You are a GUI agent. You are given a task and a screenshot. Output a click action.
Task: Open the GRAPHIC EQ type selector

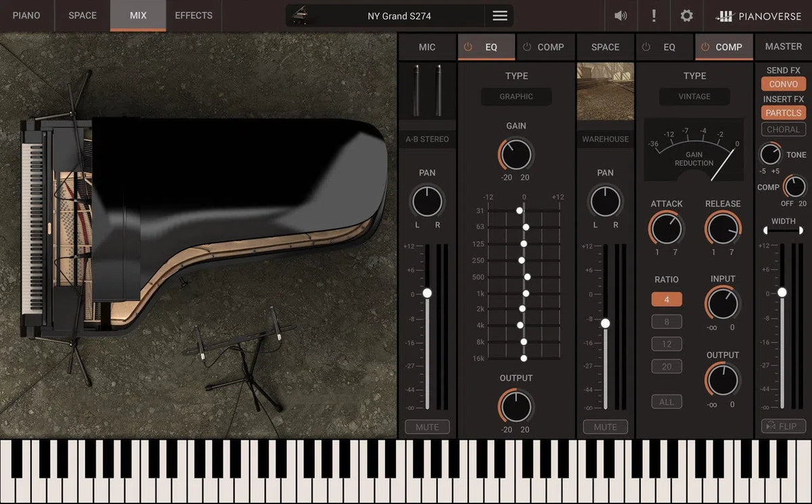coord(516,96)
